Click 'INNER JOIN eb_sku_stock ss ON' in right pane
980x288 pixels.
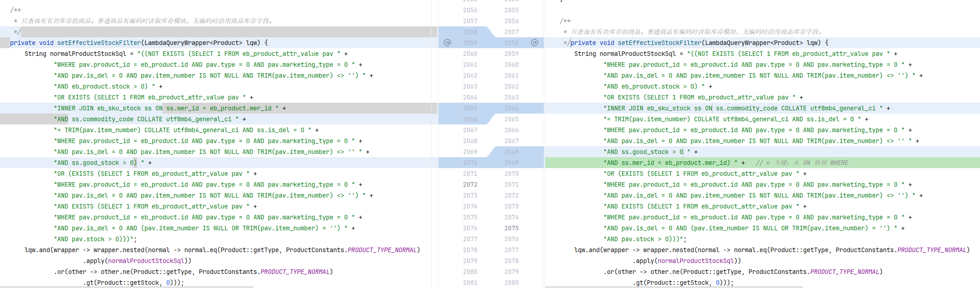click(x=660, y=108)
